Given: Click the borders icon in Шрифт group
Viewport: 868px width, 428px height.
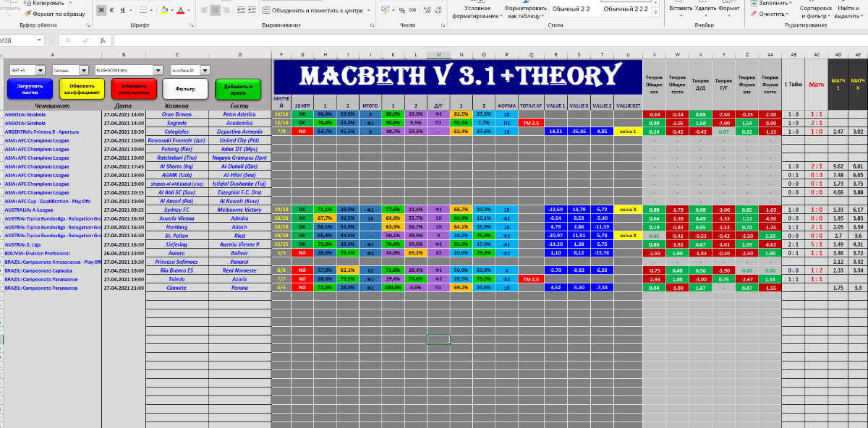Looking at the screenshot, I should [144, 11].
